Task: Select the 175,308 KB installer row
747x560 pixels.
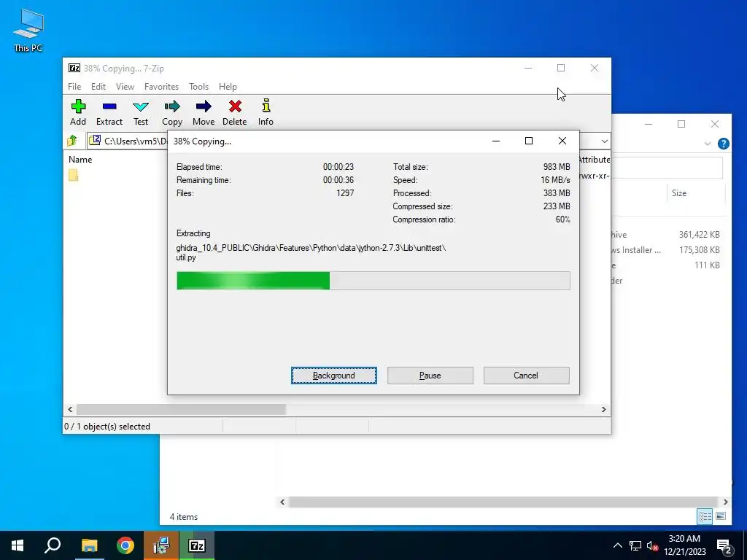Action: click(667, 249)
